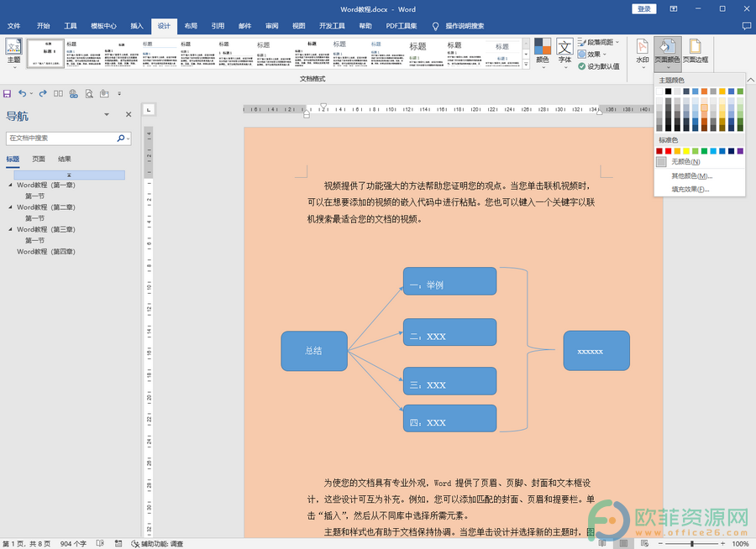Expand the document formatting gallery more arrow
Viewport: 756px width, 549px height.
click(x=526, y=65)
